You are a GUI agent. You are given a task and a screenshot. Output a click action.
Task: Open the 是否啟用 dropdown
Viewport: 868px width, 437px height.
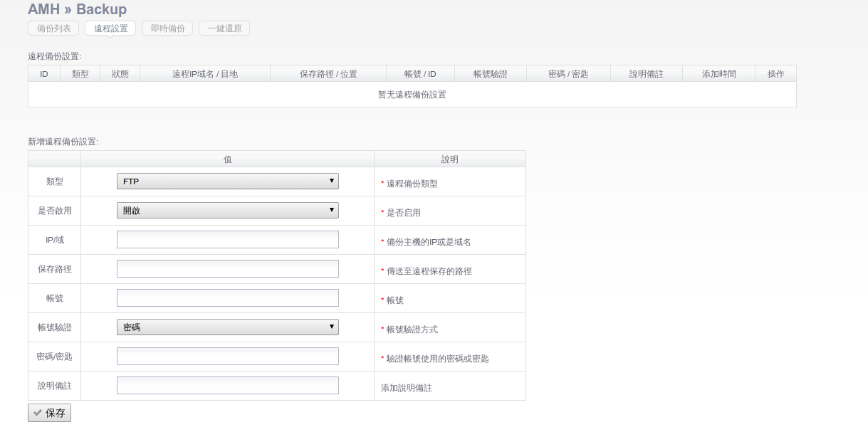point(227,211)
